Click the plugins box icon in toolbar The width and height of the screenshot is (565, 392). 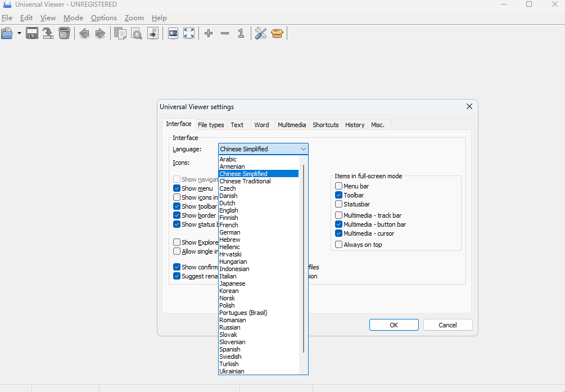[x=277, y=34]
